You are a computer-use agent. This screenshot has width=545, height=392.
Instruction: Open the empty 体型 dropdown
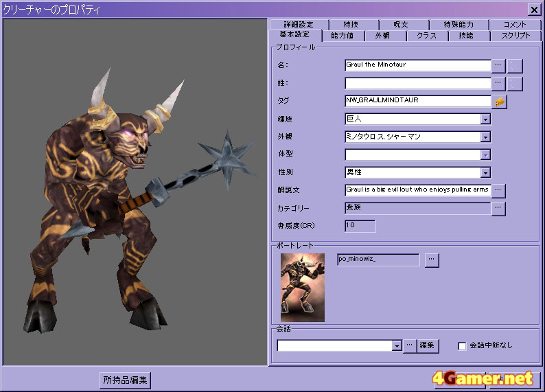pos(485,154)
